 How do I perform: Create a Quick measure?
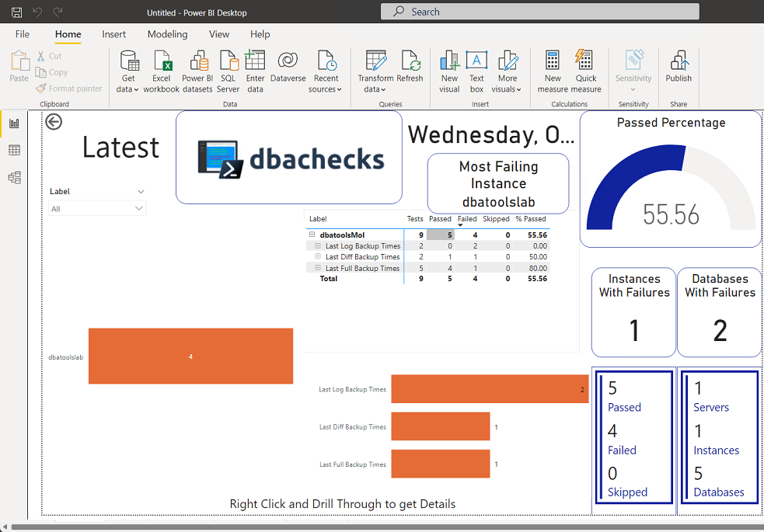586,71
